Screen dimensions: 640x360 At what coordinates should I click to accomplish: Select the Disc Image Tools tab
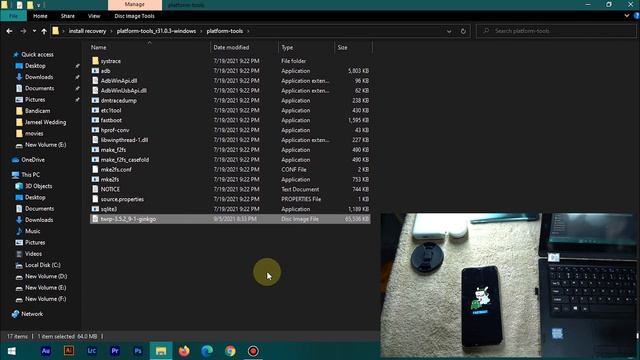click(x=134, y=16)
